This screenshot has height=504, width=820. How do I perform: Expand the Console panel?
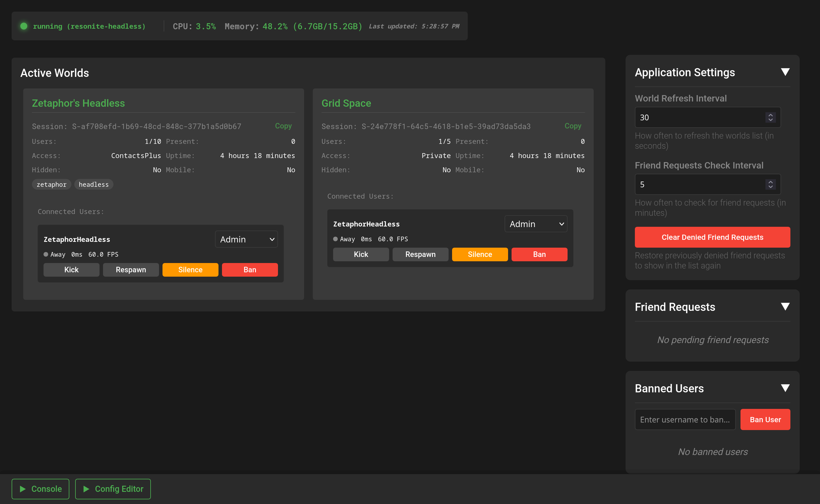coord(40,489)
